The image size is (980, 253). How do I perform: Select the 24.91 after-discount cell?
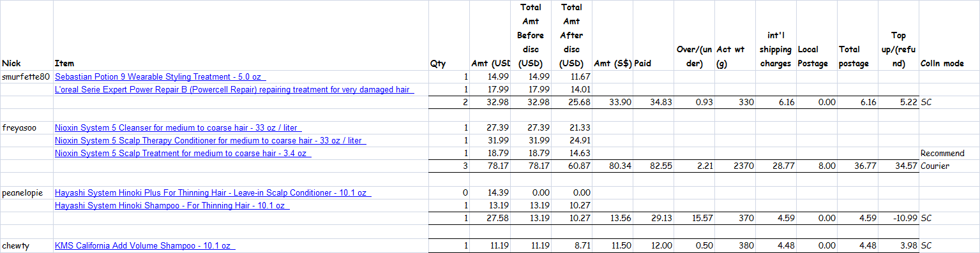click(x=572, y=140)
